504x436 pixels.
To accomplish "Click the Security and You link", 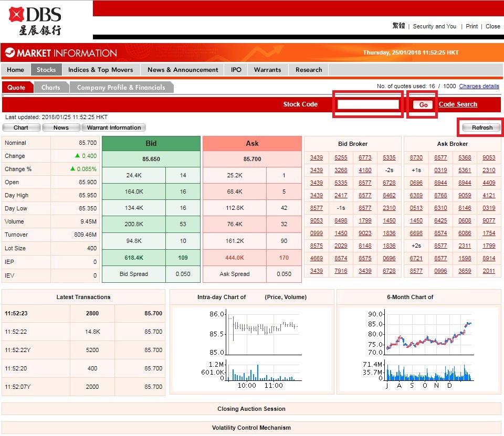I will tap(434, 26).
